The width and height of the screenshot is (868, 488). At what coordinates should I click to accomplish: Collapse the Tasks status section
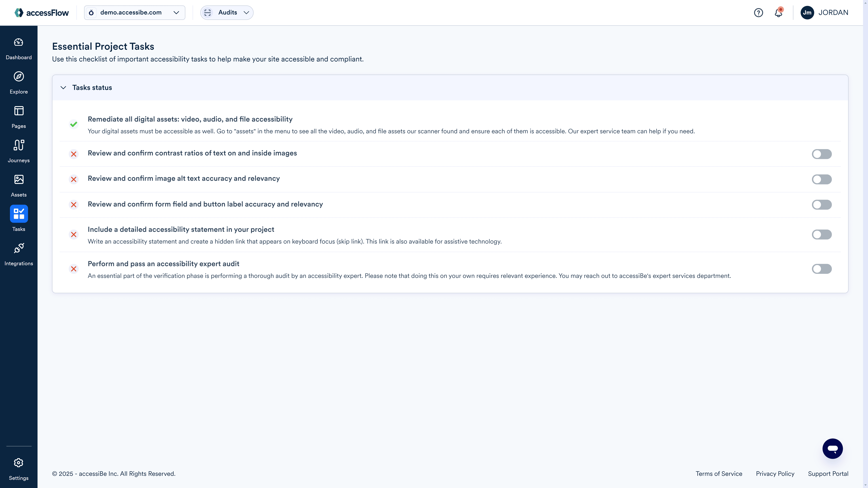[63, 88]
